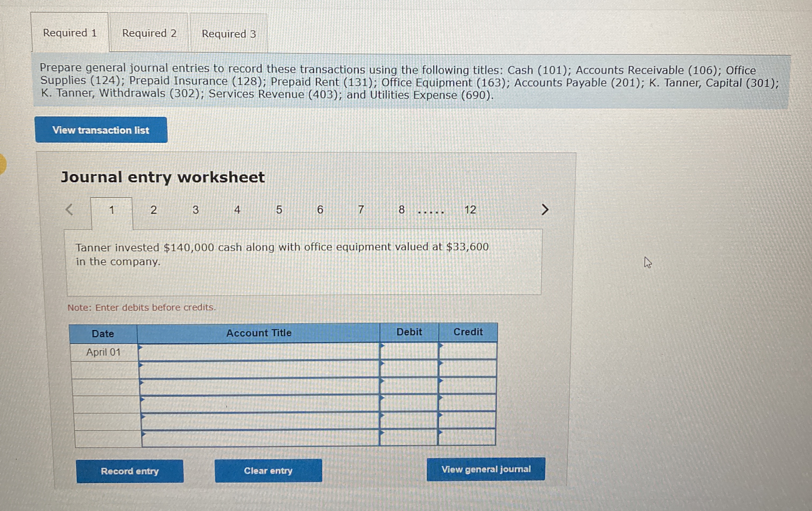Open second row Account Title dropdown
Image resolution: width=812 pixels, height=511 pixels.
tap(259, 369)
